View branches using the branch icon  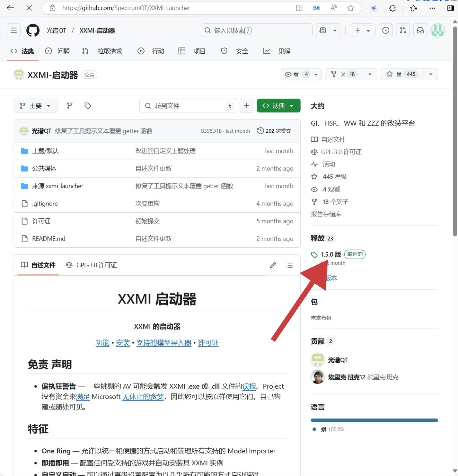(70, 106)
